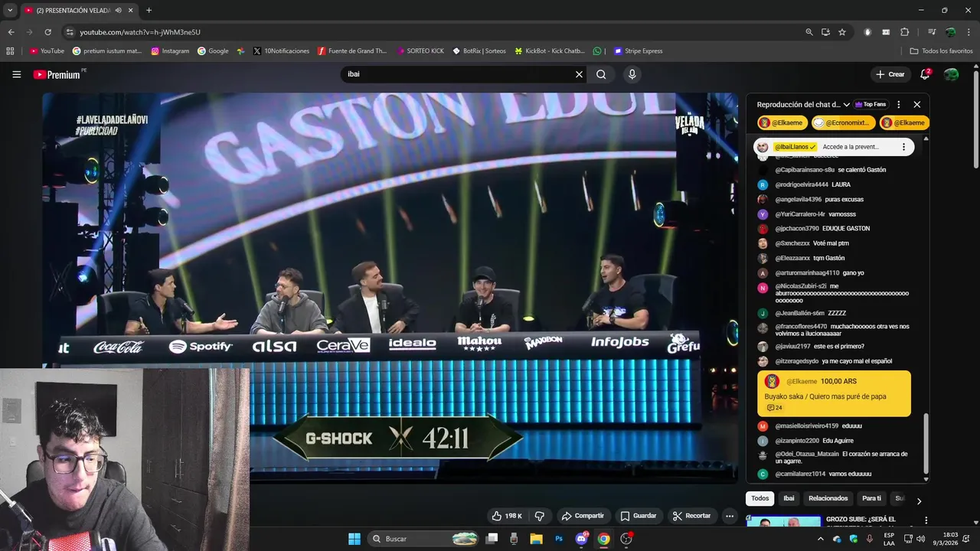This screenshot has height=551, width=980.
Task: Reload the current page
Action: pos(47,32)
